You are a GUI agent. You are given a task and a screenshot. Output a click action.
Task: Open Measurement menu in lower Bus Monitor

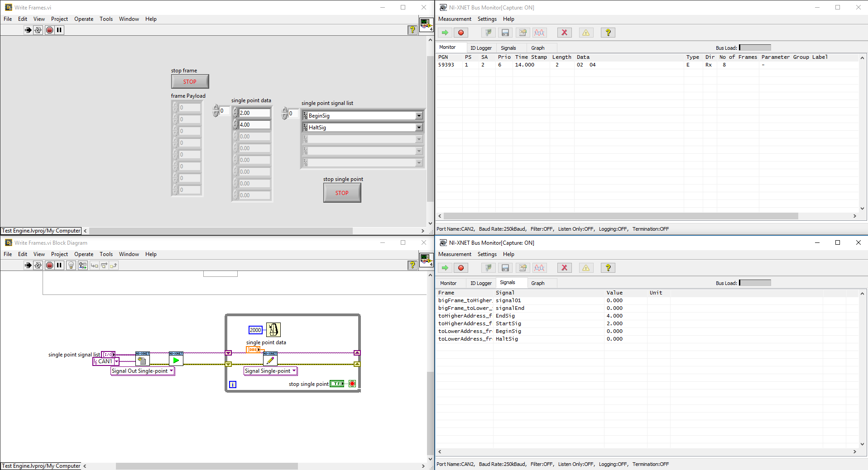(455, 254)
